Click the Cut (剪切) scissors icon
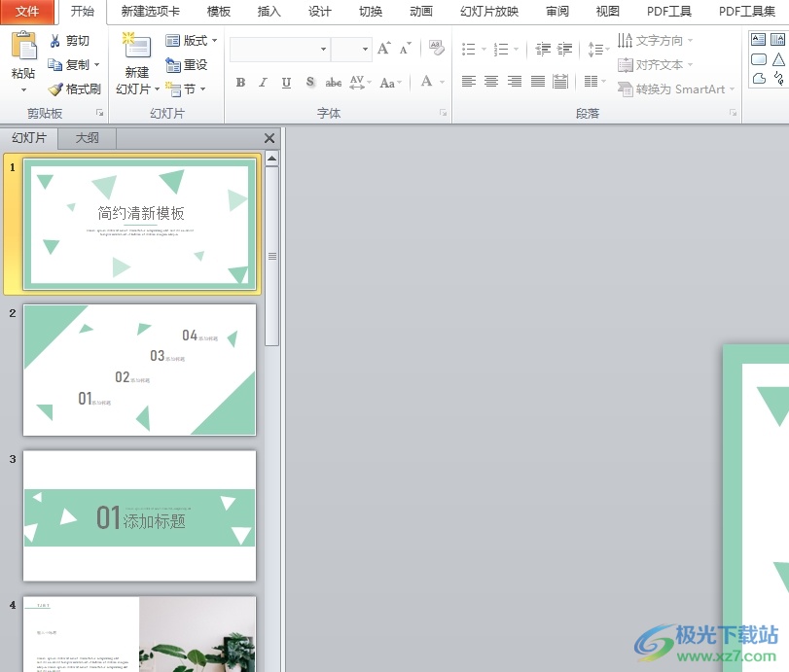This screenshot has width=789, height=672. tap(55, 41)
